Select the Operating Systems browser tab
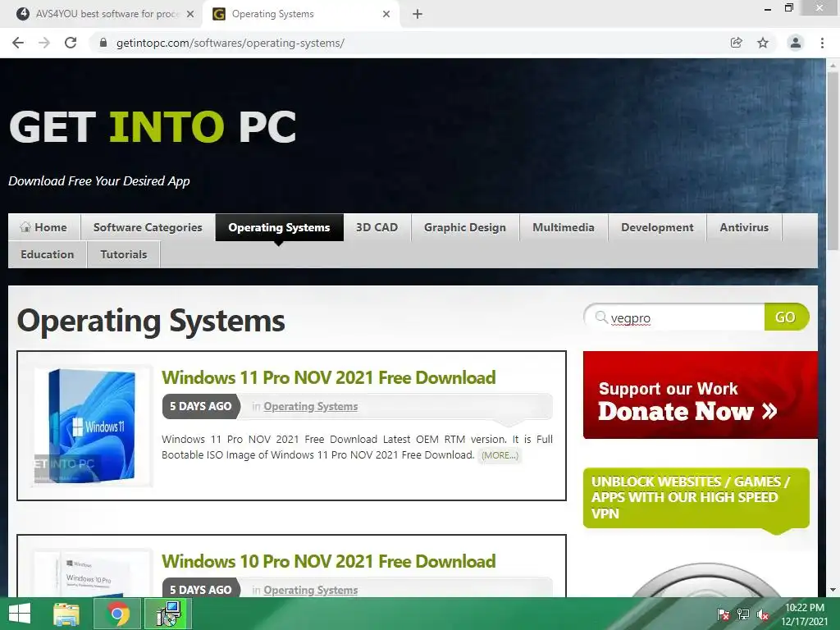Screen dimensions: 840x630 301,14
